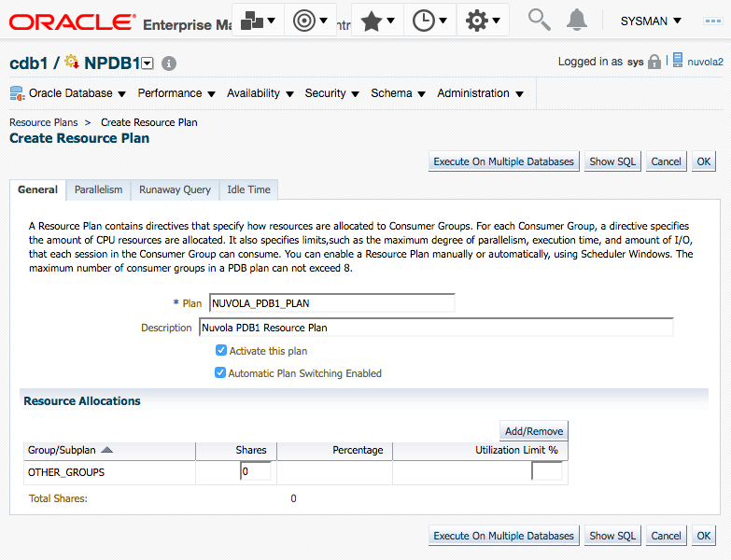Click the OTHER_GROUPS row label
This screenshot has width=731, height=560.
click(x=66, y=472)
